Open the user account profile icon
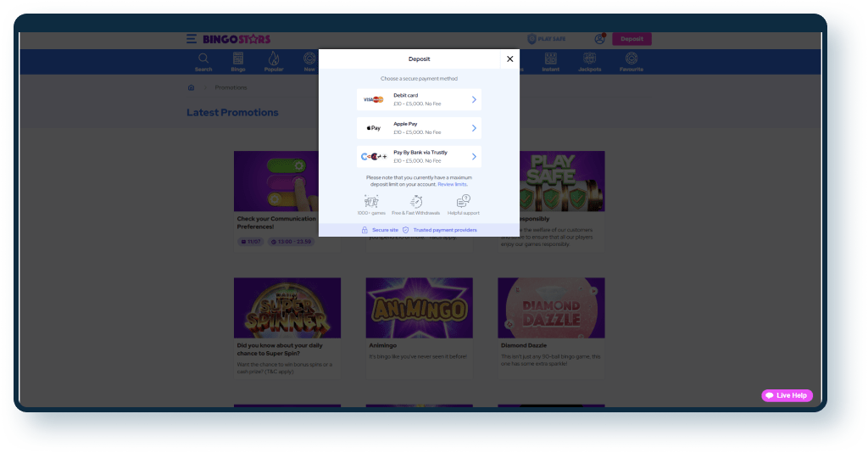 coord(600,39)
